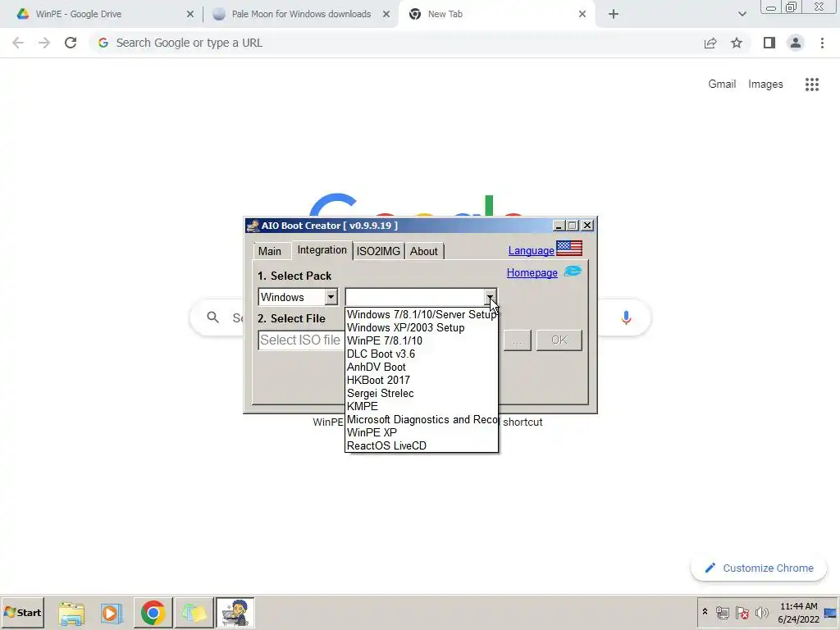Open the sticky notes taskbar icon

coord(194,613)
